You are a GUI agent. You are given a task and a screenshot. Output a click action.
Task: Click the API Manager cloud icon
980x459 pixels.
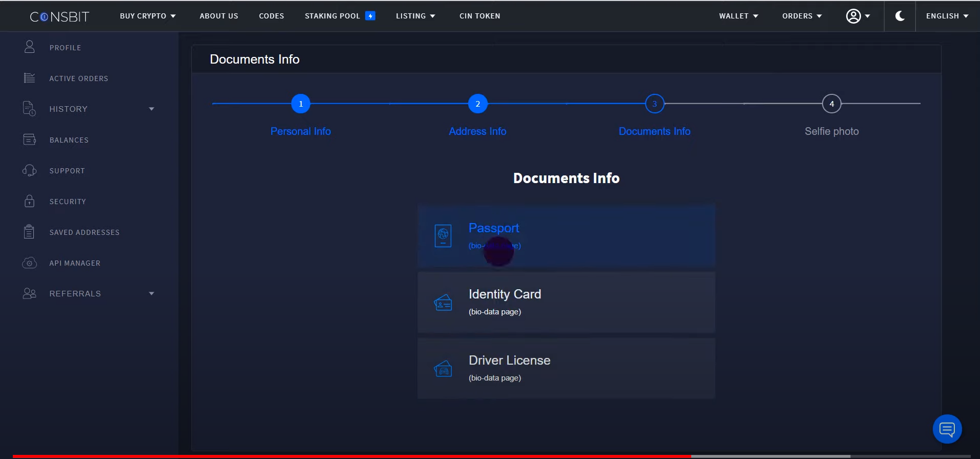tap(30, 263)
